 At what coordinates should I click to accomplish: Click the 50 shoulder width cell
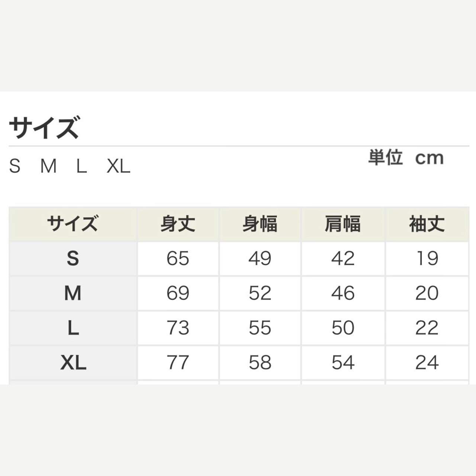click(343, 328)
